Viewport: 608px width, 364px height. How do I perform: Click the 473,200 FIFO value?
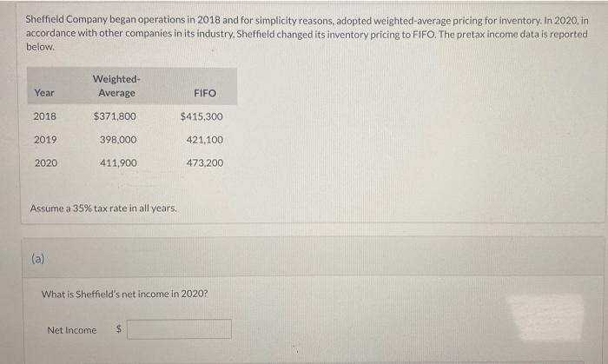(x=205, y=162)
